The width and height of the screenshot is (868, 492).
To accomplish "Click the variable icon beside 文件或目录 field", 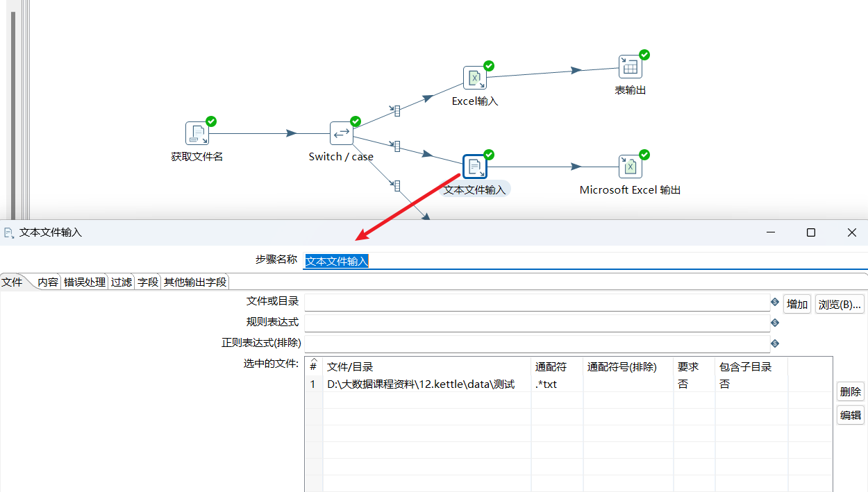I will point(775,303).
